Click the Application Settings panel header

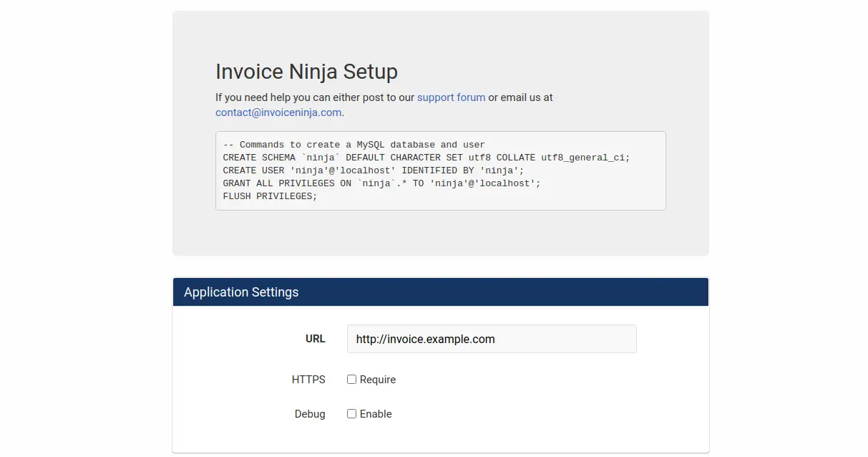coord(441,292)
